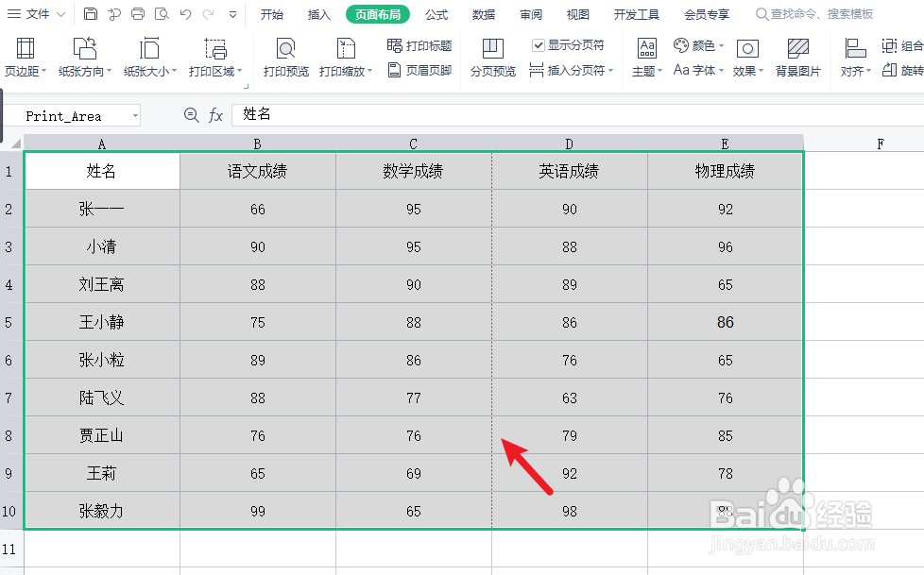Open the 页边距 margins dropdown
The image size is (924, 575).
coord(26,57)
